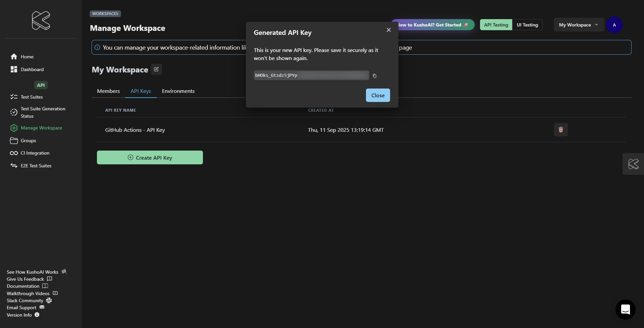This screenshot has width=644, height=328.
Task: Click the Create API Key button
Action: click(150, 158)
